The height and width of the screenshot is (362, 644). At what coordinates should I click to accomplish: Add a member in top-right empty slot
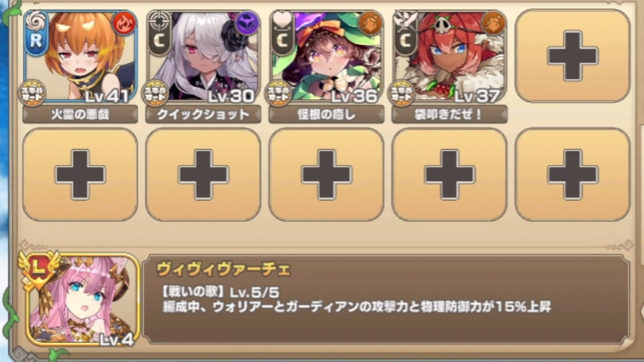click(x=572, y=56)
